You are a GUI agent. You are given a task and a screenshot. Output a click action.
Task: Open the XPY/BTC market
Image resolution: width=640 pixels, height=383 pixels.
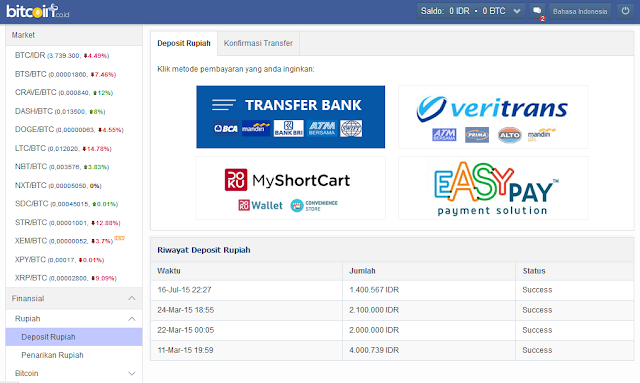click(x=59, y=260)
